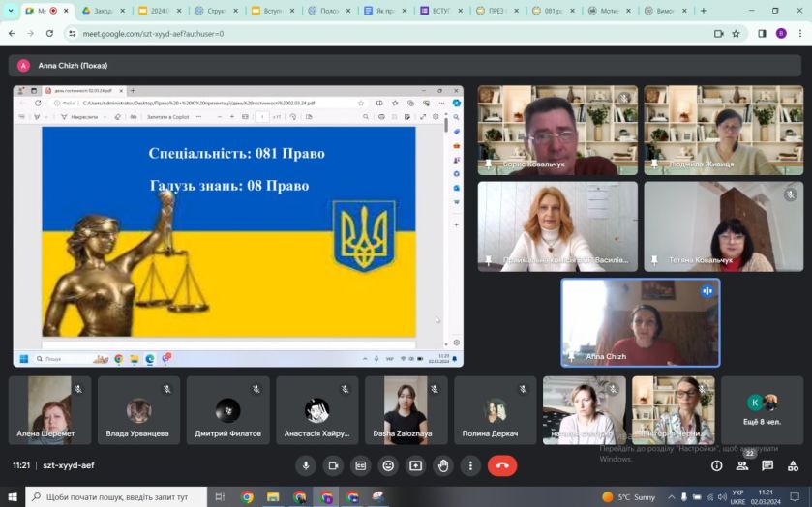Click the present screen button
Image resolution: width=812 pixels, height=507 pixels.
(415, 465)
